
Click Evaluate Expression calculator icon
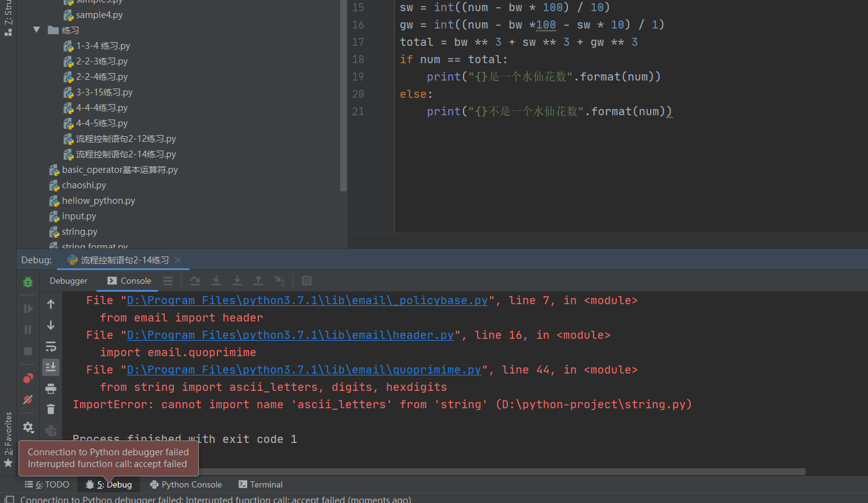[306, 281]
